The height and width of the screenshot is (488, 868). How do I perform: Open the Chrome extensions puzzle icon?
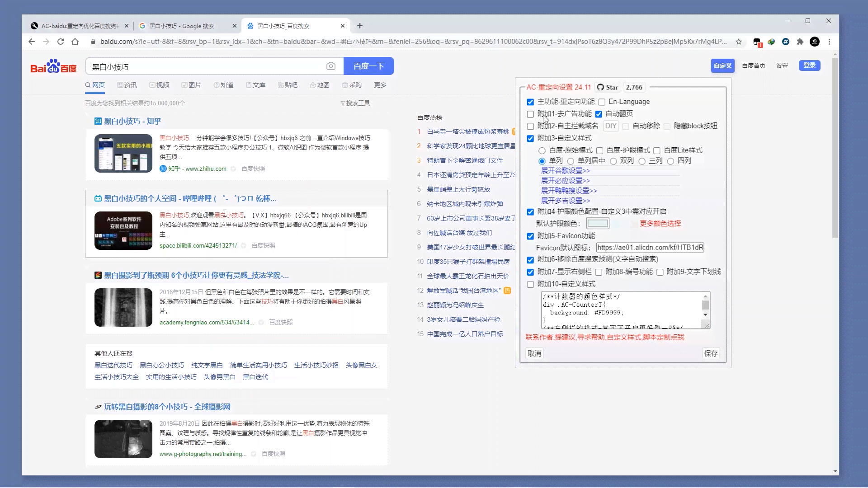pyautogui.click(x=800, y=42)
